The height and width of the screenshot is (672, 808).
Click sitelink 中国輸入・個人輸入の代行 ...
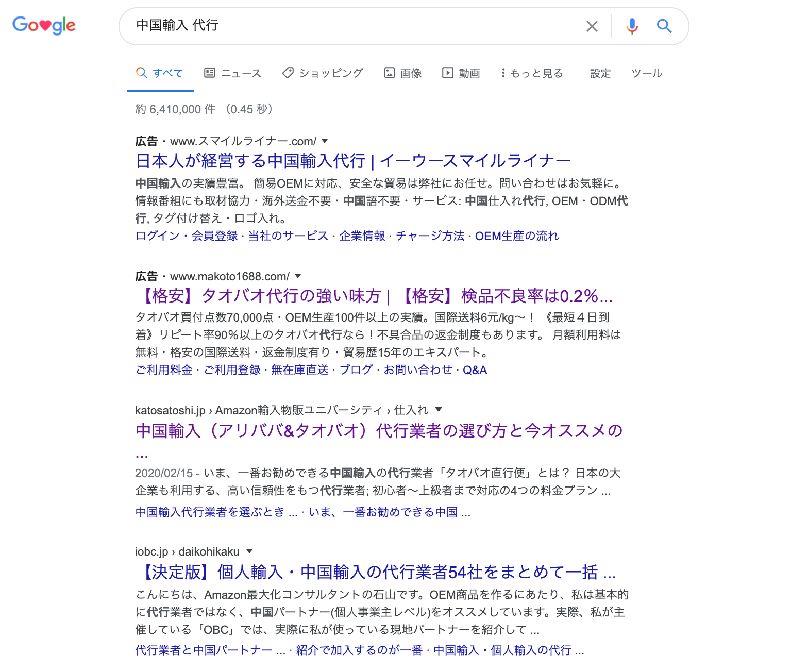click(509, 650)
